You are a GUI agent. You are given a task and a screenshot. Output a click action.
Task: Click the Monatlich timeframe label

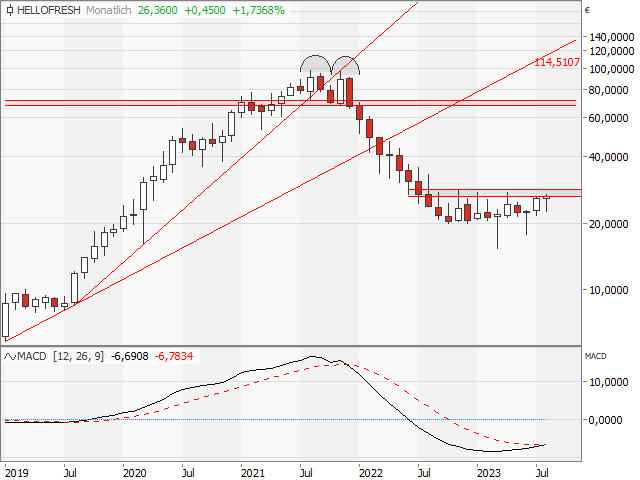109,10
